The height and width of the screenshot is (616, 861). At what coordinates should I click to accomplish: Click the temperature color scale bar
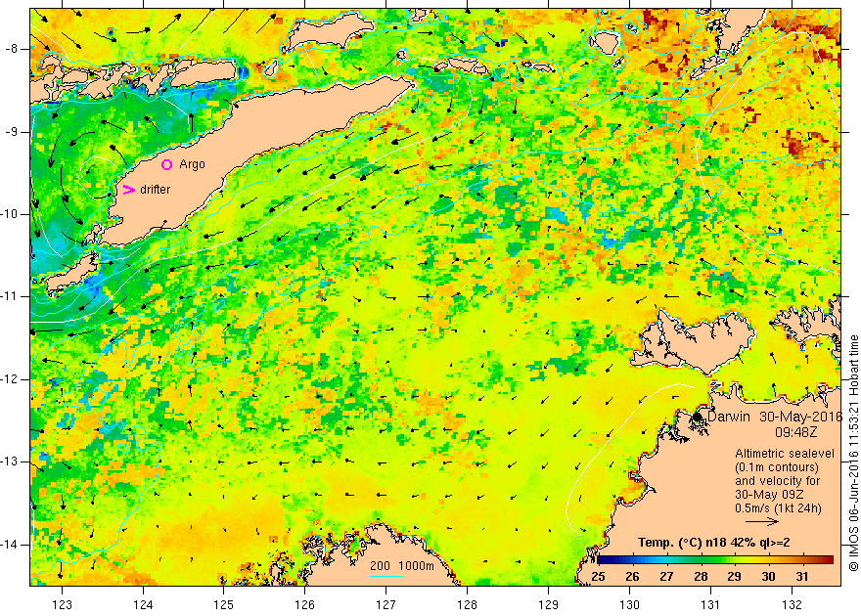point(715,559)
